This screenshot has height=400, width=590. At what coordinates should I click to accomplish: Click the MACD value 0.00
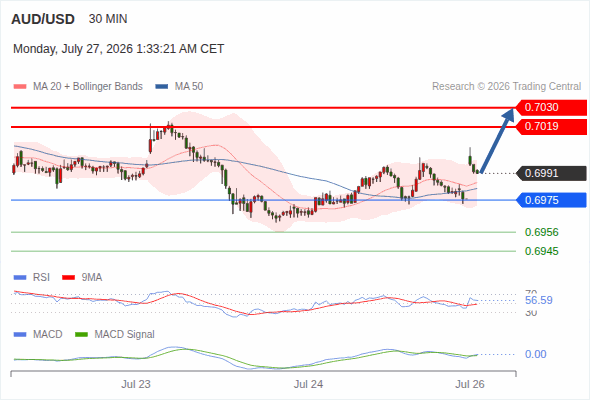coord(536,354)
